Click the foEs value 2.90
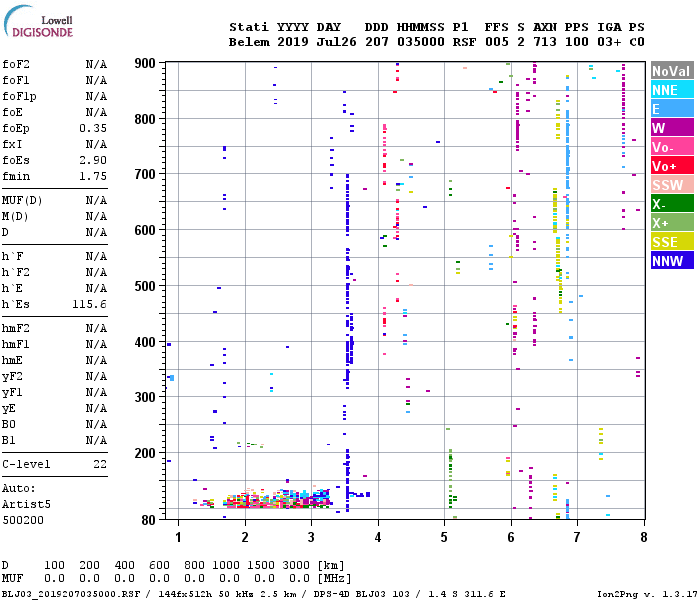This screenshot has height=600, width=700. pos(93,160)
